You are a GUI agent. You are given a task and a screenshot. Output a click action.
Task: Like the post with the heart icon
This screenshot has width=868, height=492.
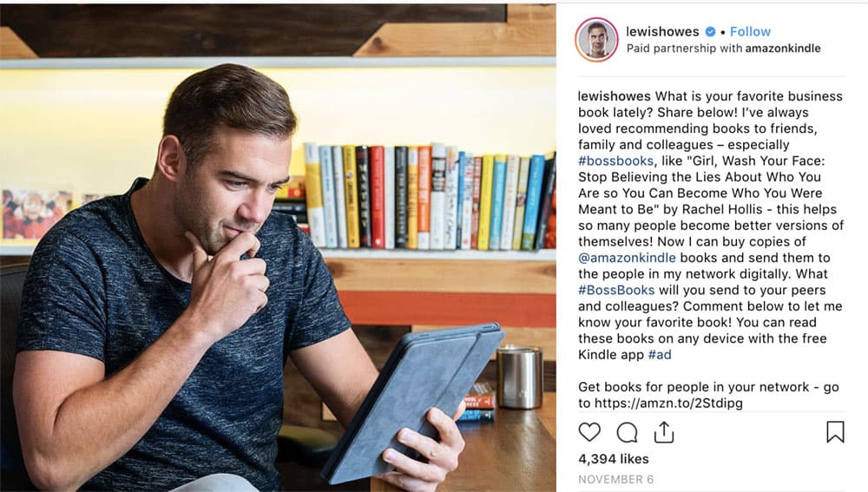click(x=589, y=431)
